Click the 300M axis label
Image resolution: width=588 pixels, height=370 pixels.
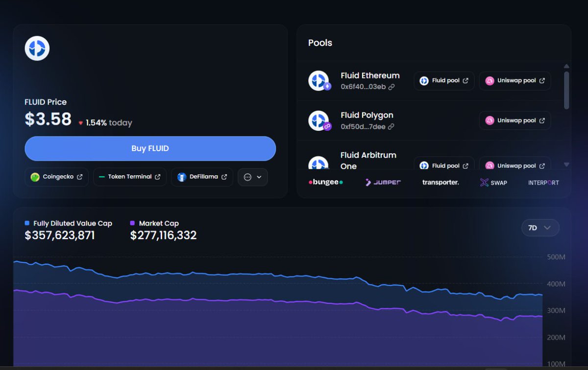(x=556, y=311)
